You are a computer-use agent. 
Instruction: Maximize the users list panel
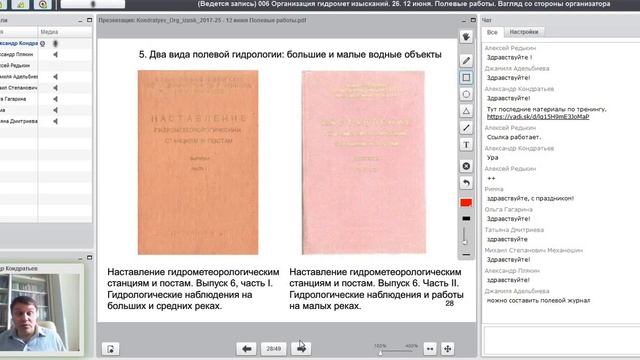pos(89,20)
